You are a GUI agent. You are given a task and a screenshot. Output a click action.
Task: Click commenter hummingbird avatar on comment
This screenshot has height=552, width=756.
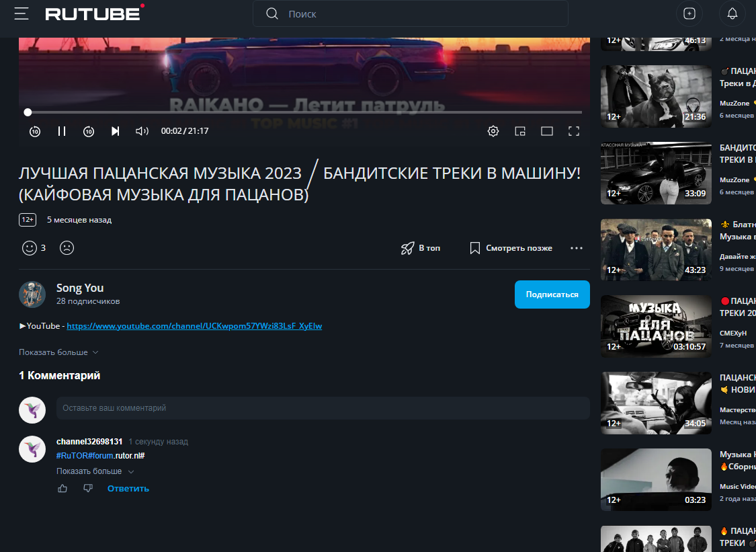32,449
